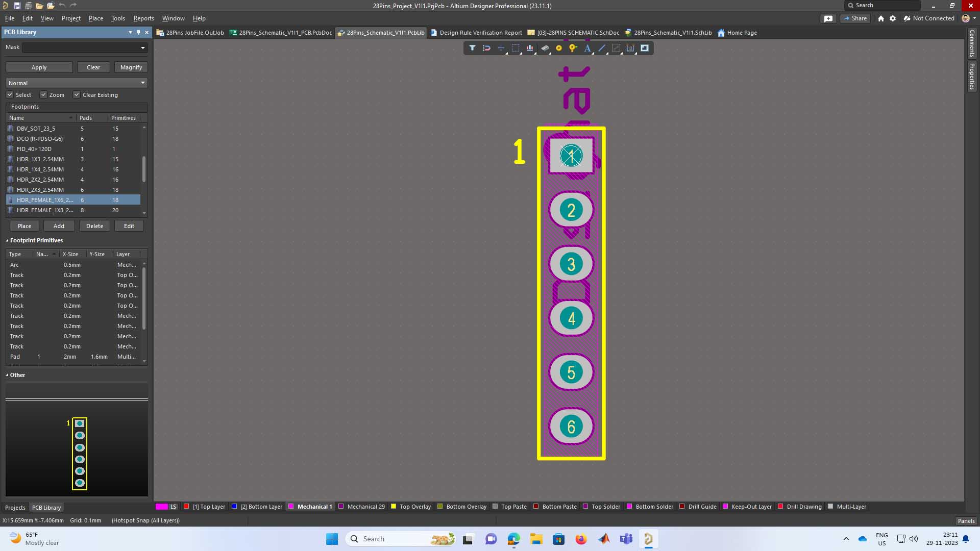Select the place string text tool
Screen dimensions: 980x551
587,48
